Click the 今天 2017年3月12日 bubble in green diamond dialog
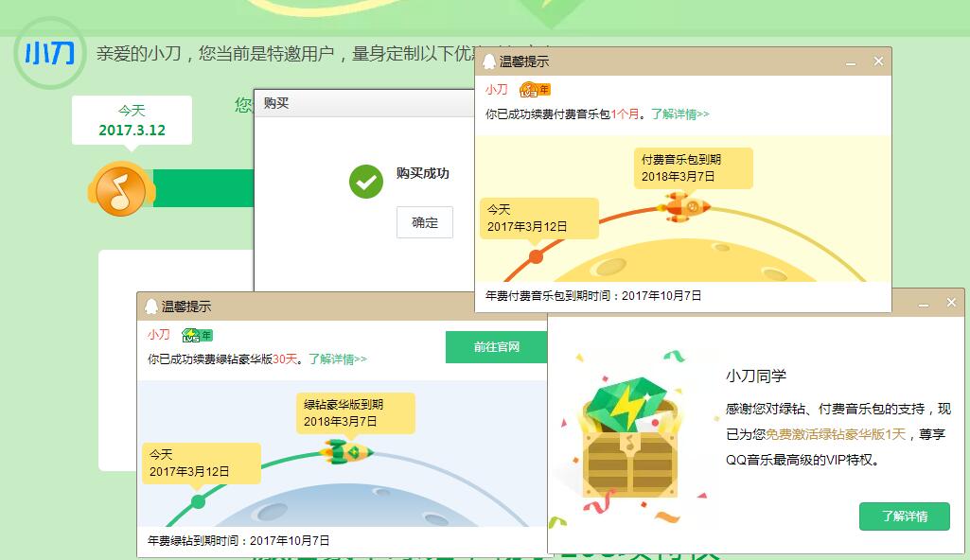Image resolution: width=970 pixels, height=560 pixels. (202, 463)
